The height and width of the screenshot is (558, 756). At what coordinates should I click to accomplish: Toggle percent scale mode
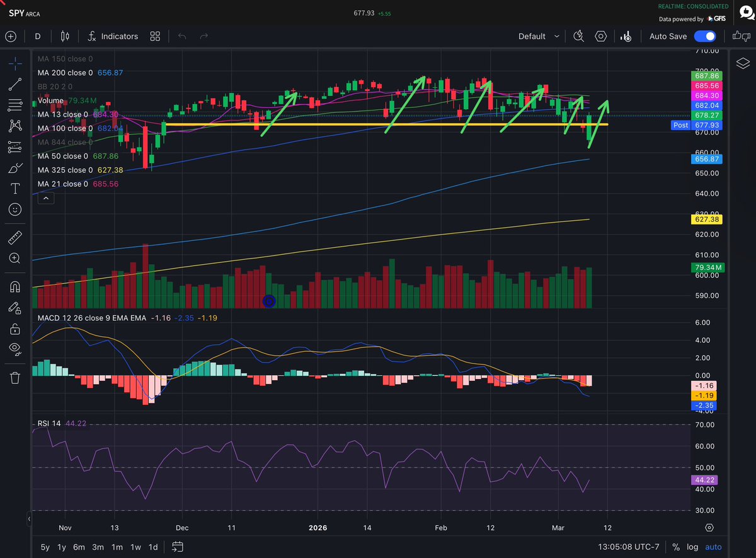tap(676, 547)
